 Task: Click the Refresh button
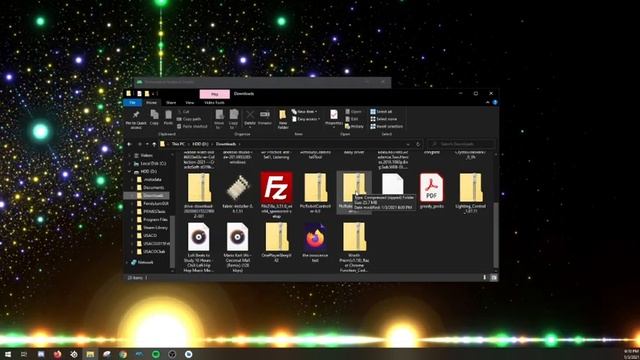[x=418, y=144]
